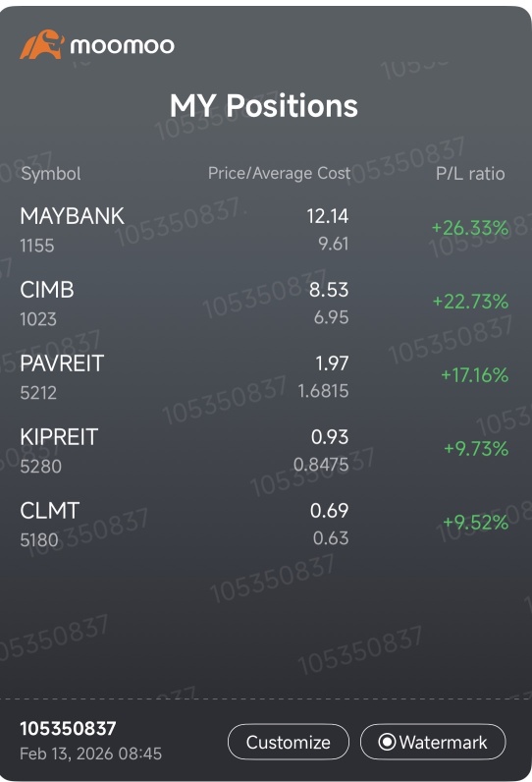Click the account ID 105350837 at bottom
Screen dimensions: 532x782
click(68, 729)
